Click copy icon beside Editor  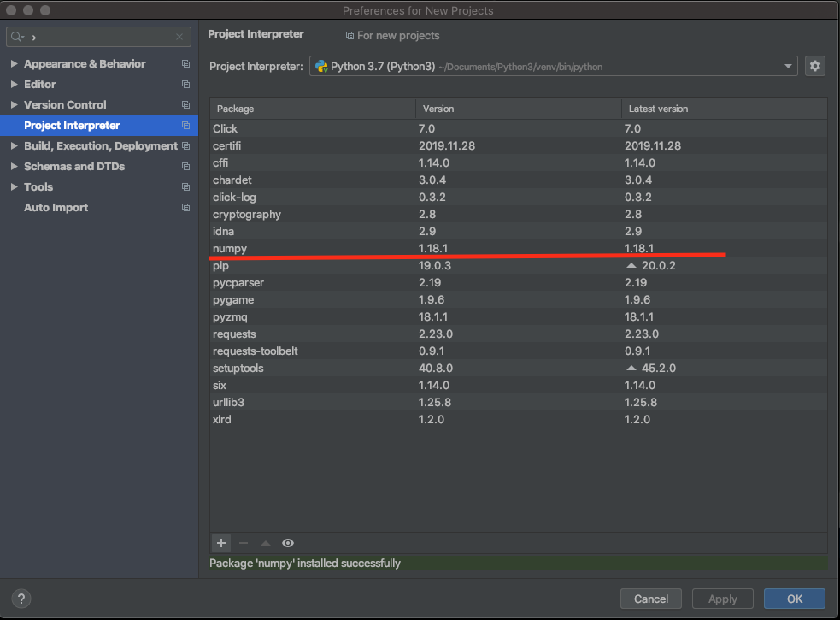[x=186, y=84]
